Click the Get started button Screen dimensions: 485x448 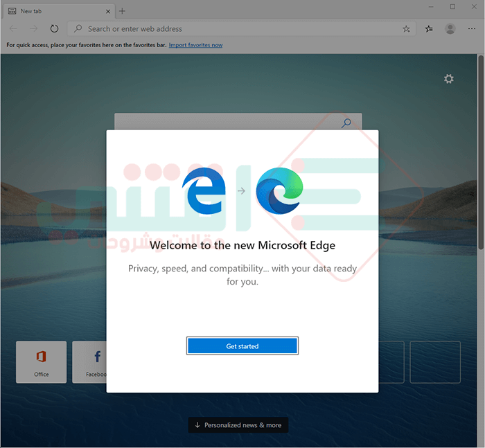tap(242, 346)
